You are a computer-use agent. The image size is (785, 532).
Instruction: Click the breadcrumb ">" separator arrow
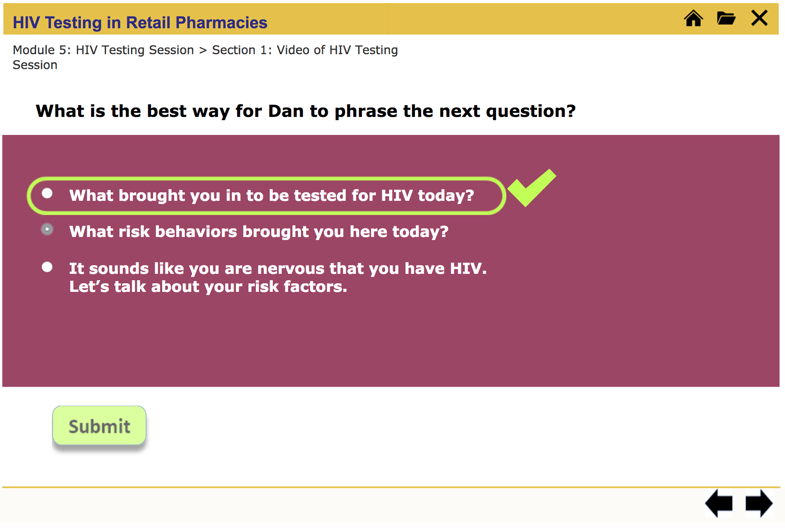[x=203, y=50]
